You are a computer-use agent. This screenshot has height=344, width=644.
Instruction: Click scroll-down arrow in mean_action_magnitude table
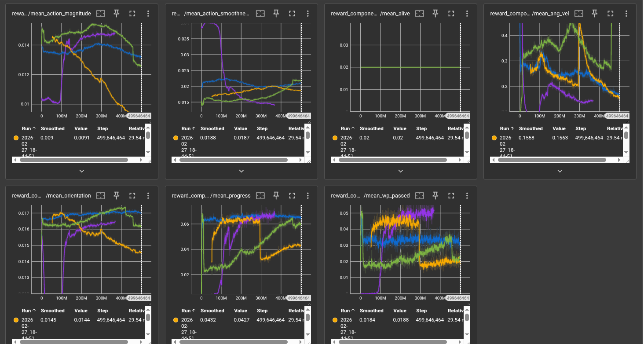(148, 152)
